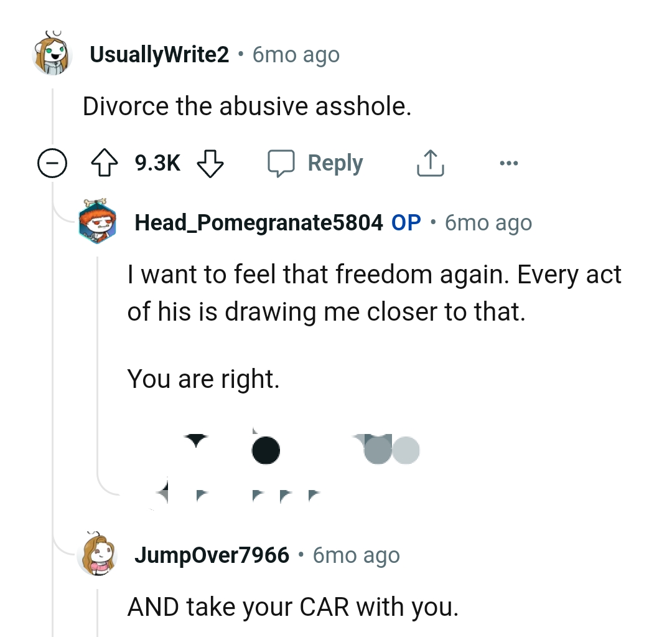The width and height of the screenshot is (672, 637).
Task: Open JumpOver7966's profile link
Action: (211, 555)
